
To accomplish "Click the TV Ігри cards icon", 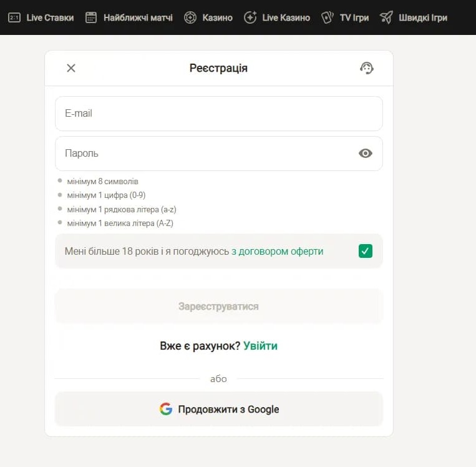I will pyautogui.click(x=328, y=17).
